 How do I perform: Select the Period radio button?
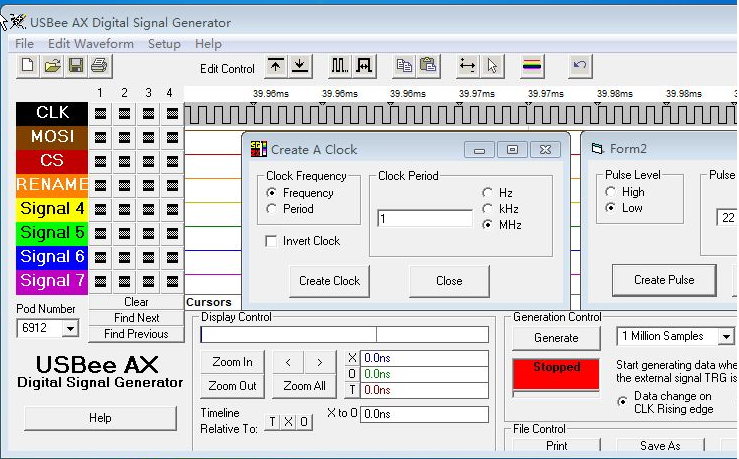[271, 209]
